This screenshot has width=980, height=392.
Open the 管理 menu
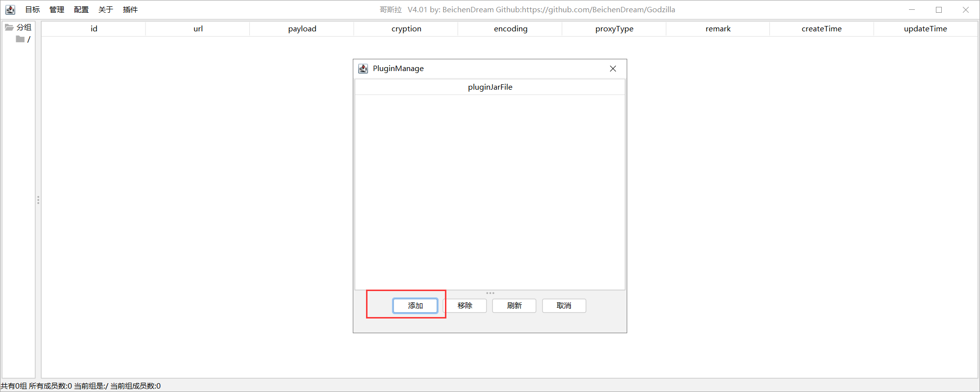point(57,10)
